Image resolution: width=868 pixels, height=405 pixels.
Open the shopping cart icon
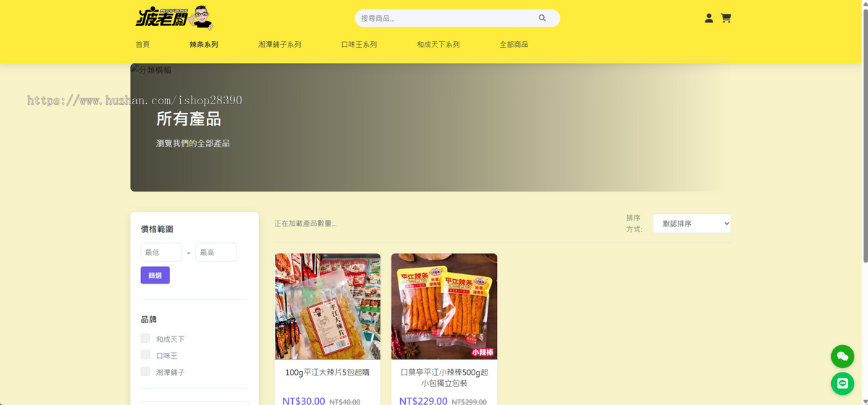tap(726, 18)
